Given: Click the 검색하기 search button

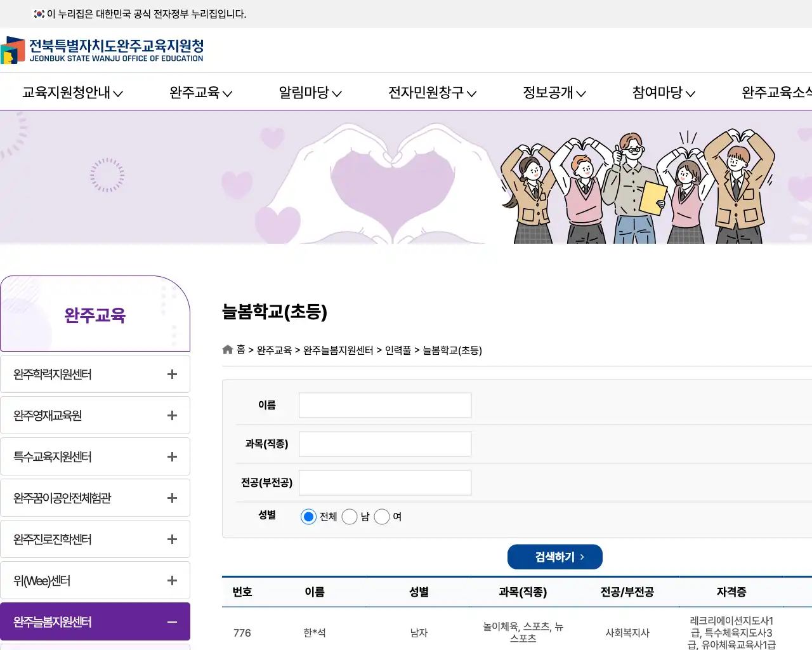Looking at the screenshot, I should (554, 557).
